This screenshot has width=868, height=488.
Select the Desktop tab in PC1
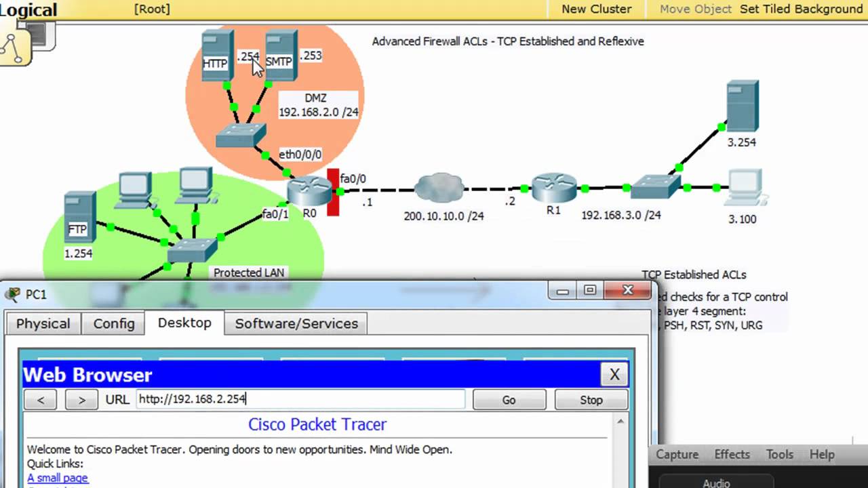(184, 323)
